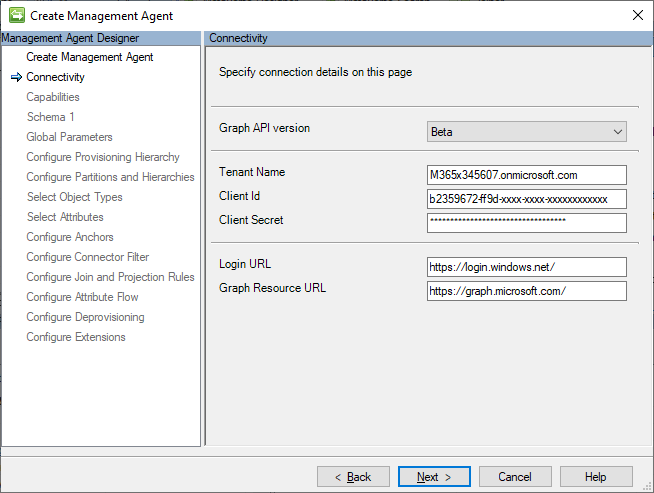Viewport: 654px width, 493px height.
Task: Select Global Parameters in the designer list
Action: pos(69,137)
